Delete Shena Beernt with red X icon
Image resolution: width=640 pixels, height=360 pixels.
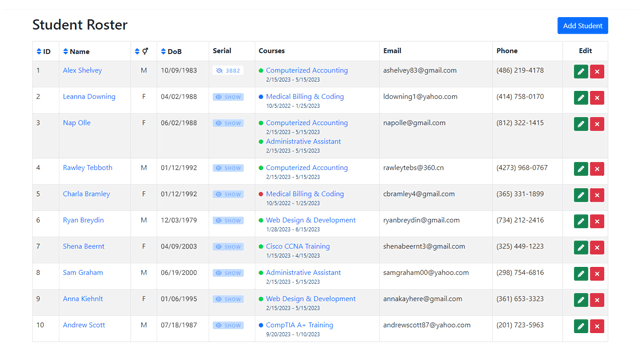(597, 247)
